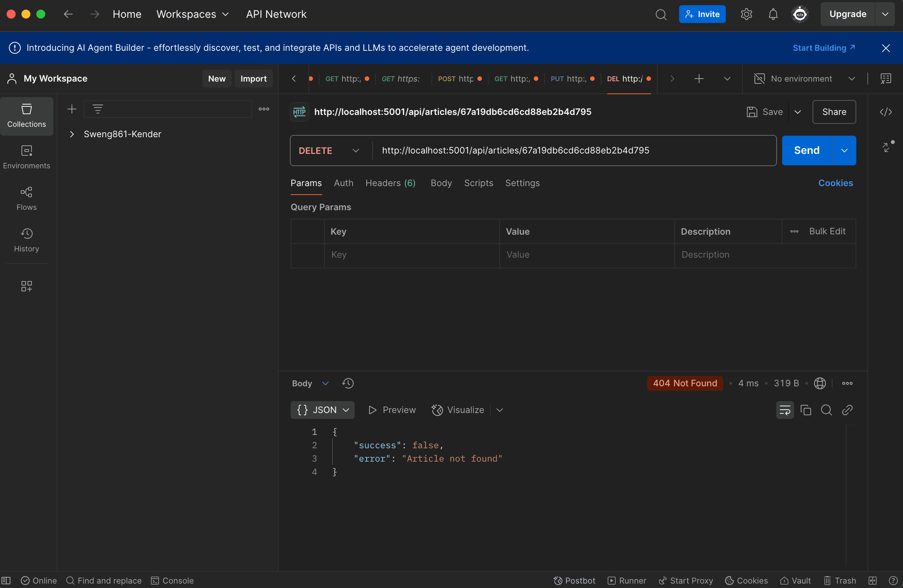Toggle the sidebar from the status bar
903x588 pixels.
point(6,581)
